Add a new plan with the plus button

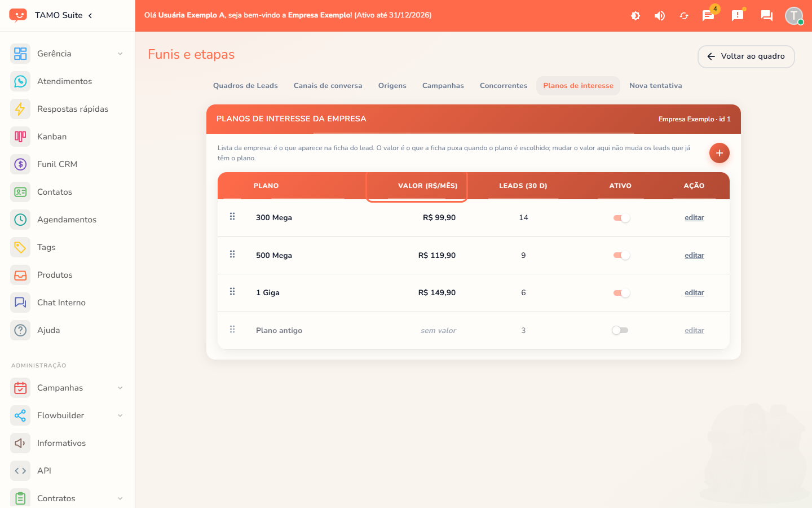[x=720, y=153]
